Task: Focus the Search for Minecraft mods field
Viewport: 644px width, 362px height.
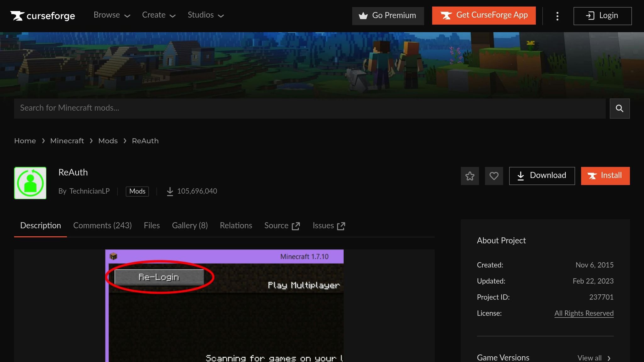Action: point(309,108)
